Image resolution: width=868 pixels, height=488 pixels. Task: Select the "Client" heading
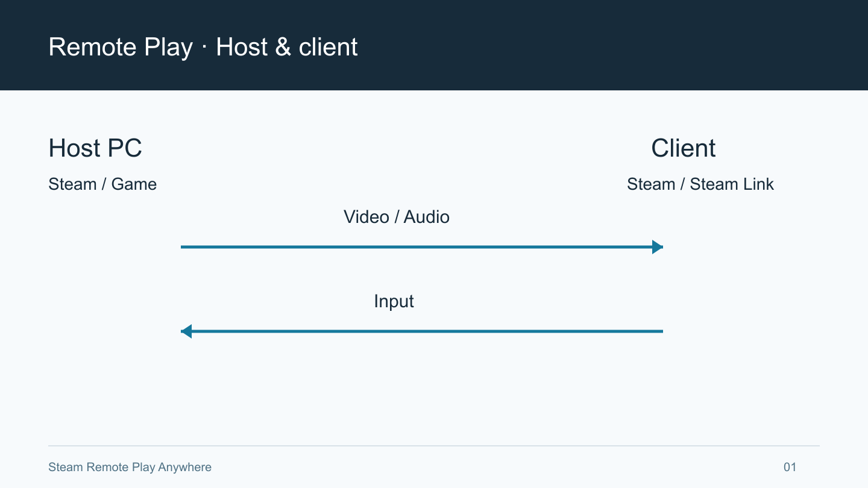[684, 148]
